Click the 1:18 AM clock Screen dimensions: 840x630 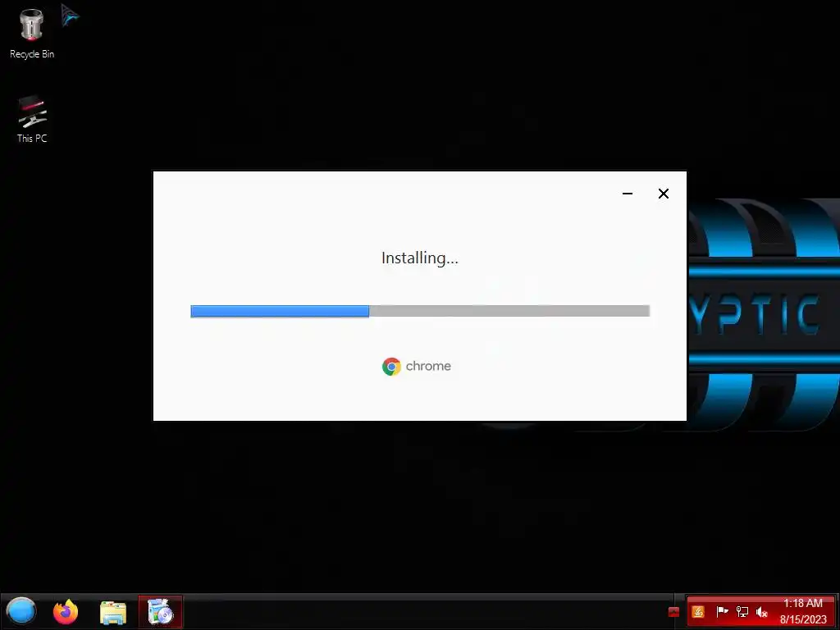pyautogui.click(x=803, y=603)
